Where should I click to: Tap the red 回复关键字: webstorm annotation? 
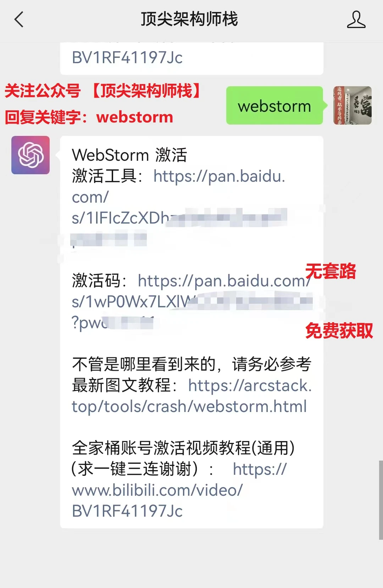[89, 117]
